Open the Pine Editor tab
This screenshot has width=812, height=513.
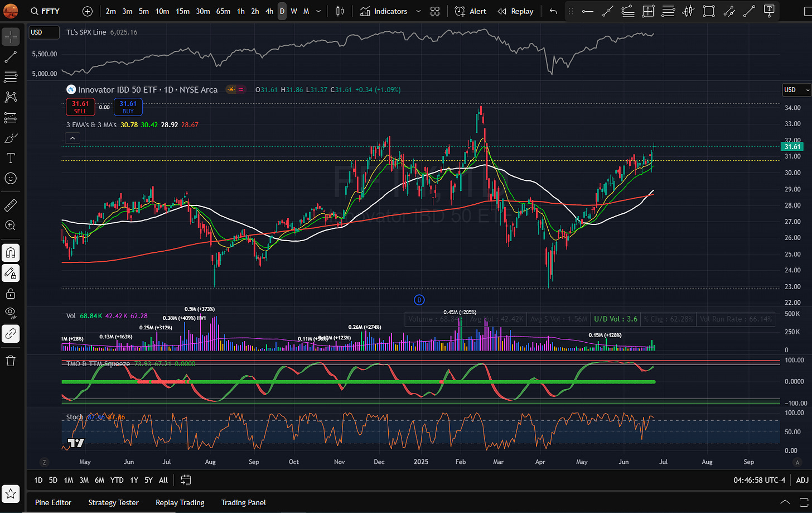pos(53,502)
